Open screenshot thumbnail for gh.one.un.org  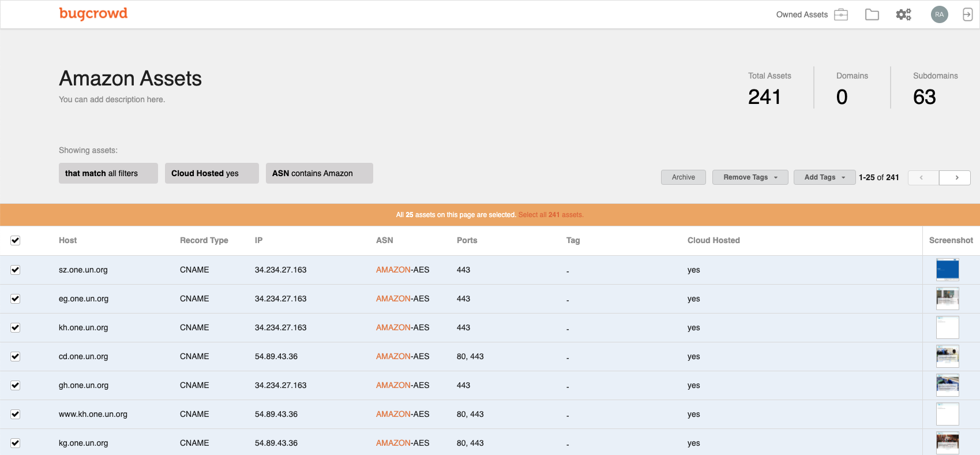(948, 385)
